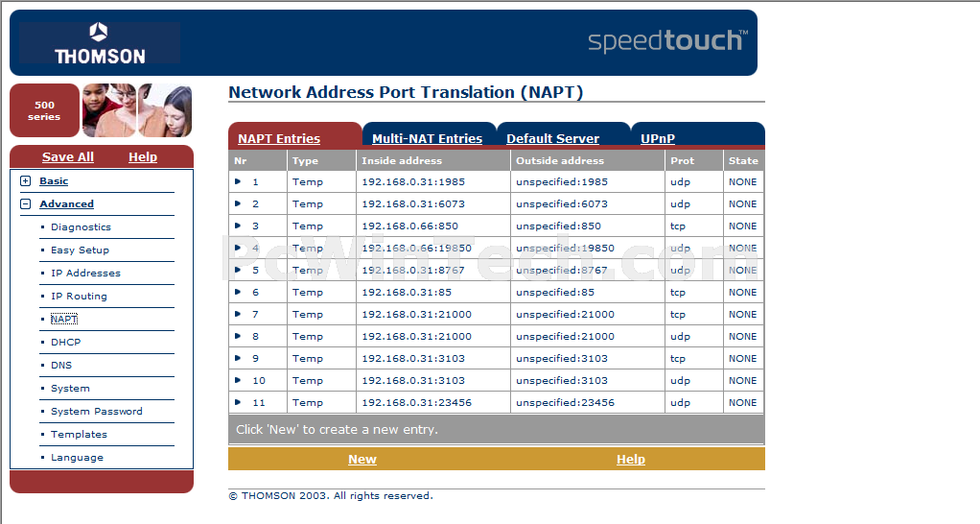Image resolution: width=980 pixels, height=524 pixels.
Task: Open Help link below the NAPT table
Action: coord(631,459)
